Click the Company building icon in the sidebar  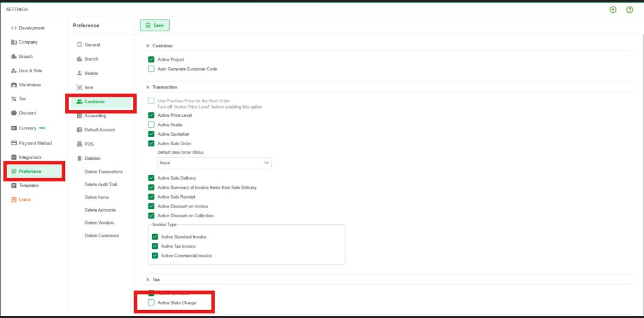(14, 42)
